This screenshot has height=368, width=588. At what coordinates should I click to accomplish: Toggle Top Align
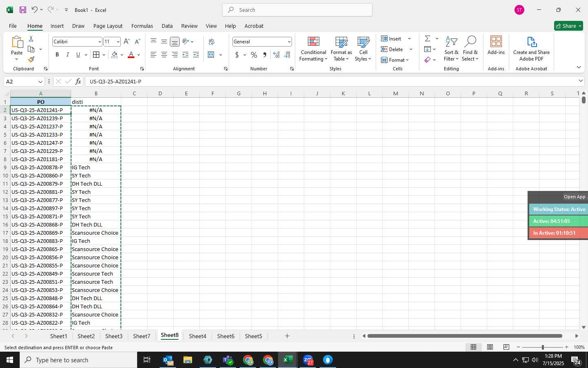pyautogui.click(x=154, y=41)
